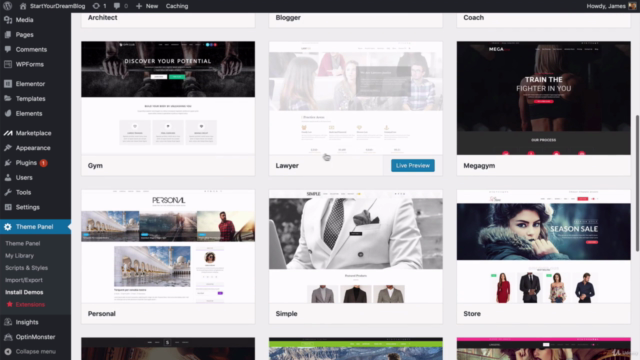Viewport: 640px width, 360px height.
Task: Click the star icon beside Extensions
Action: 9,304
